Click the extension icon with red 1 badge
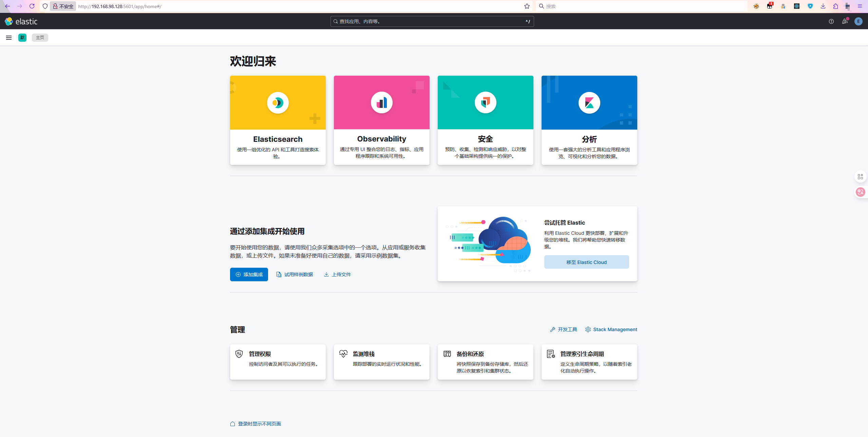Screen dimensions: 868x437 pyautogui.click(x=770, y=6)
